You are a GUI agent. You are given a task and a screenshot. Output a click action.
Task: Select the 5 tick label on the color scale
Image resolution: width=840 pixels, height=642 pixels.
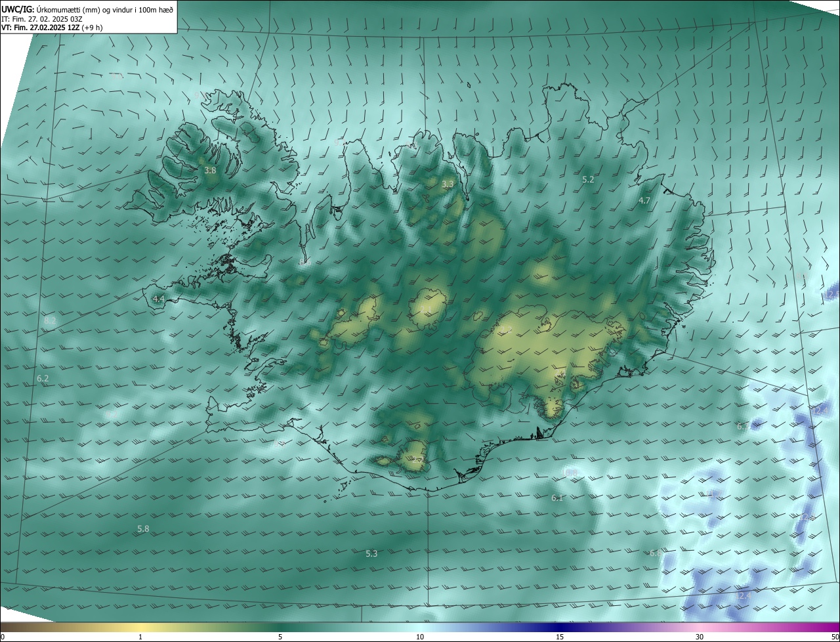280,637
